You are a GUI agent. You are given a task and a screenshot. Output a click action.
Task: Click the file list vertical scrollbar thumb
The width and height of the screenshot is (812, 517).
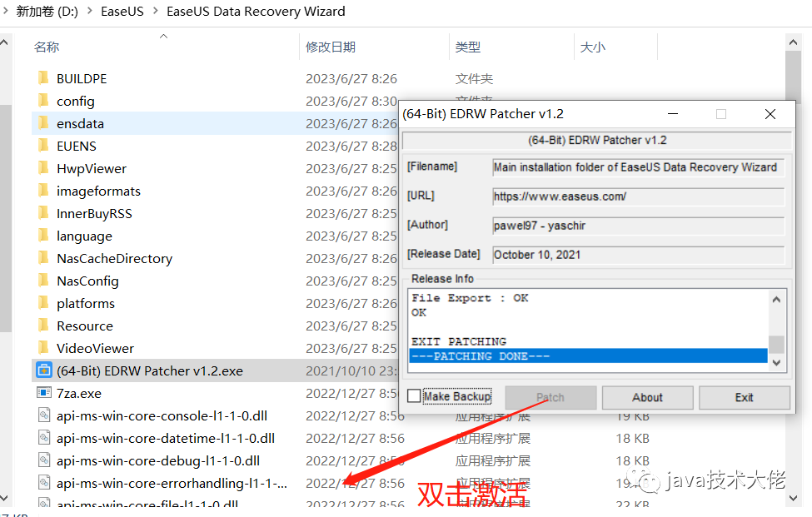(793, 77)
